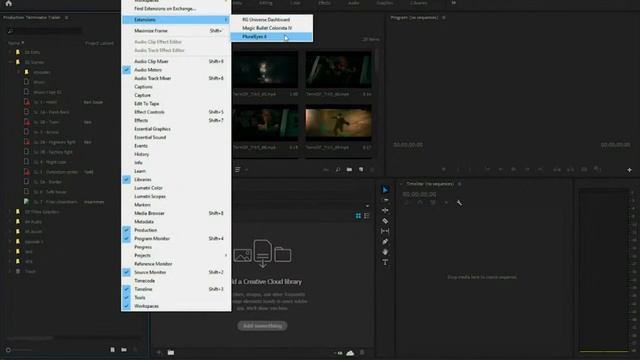Screen dimensions: 640x360
Task: Click the Home icon
Action: (x=9, y=3)
